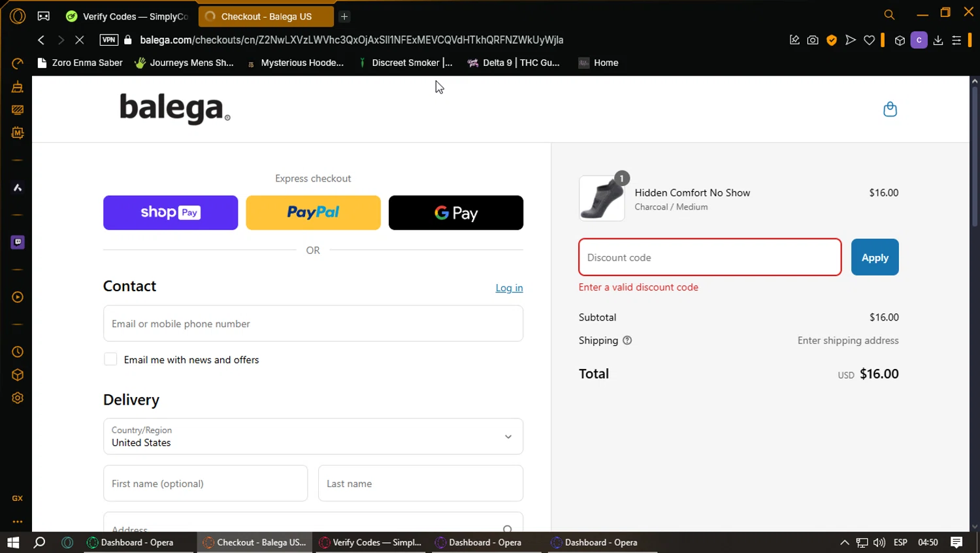This screenshot has height=553, width=980.
Task: Open the volume control in tray
Action: (x=879, y=543)
